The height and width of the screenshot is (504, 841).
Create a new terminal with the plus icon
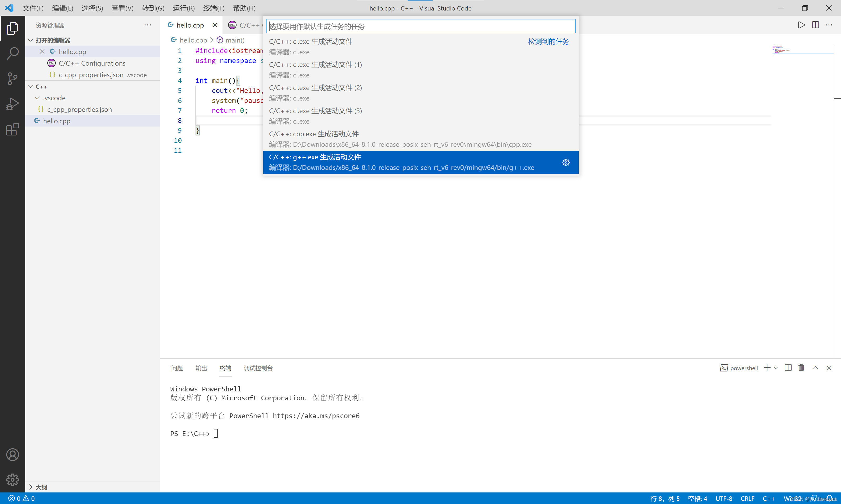767,368
